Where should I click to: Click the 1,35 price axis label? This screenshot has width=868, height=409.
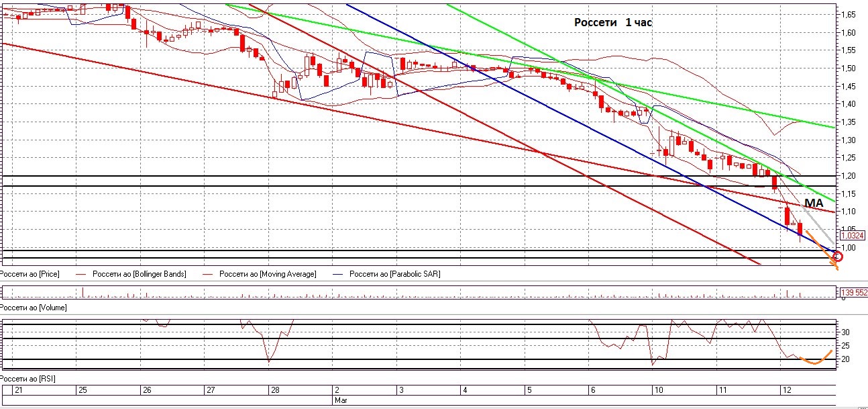click(x=847, y=122)
